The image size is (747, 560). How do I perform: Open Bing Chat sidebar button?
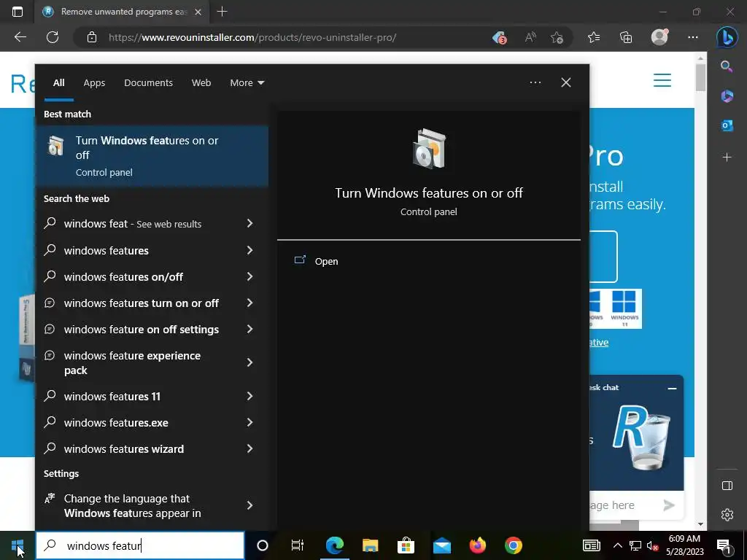[727, 37]
